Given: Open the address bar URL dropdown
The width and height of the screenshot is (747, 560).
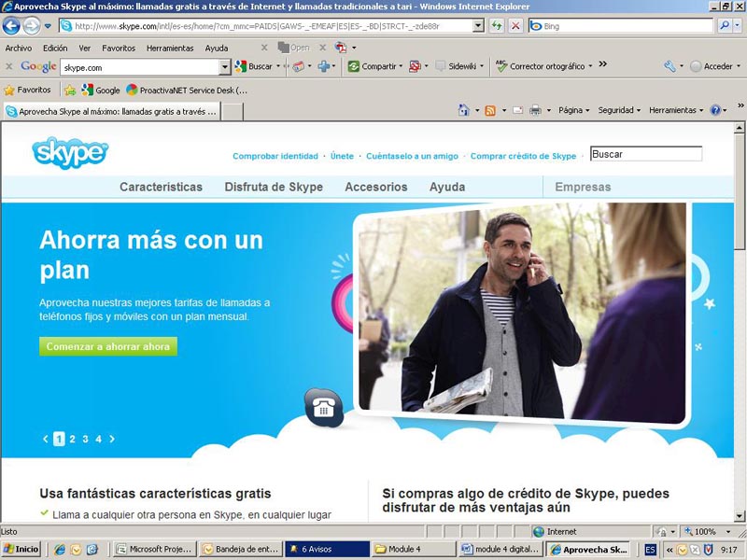Looking at the screenshot, I should pyautogui.click(x=478, y=26).
